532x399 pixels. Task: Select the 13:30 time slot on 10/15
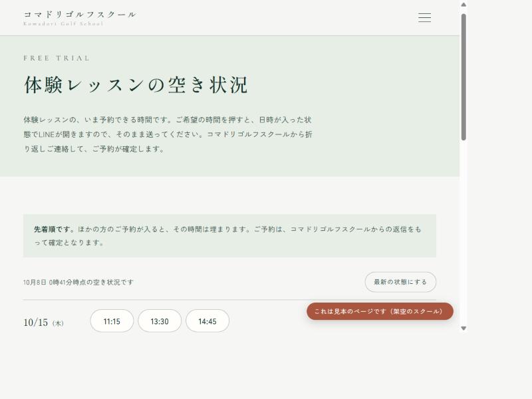[160, 321]
